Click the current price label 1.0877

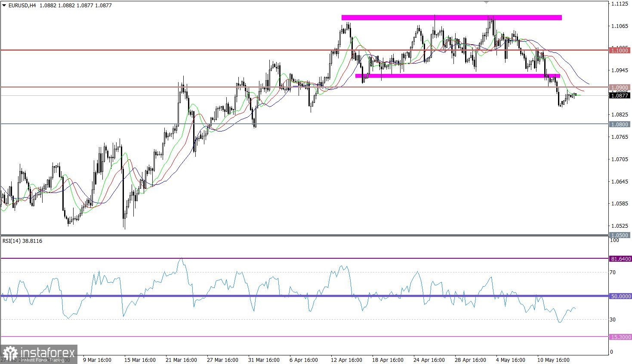(620, 96)
